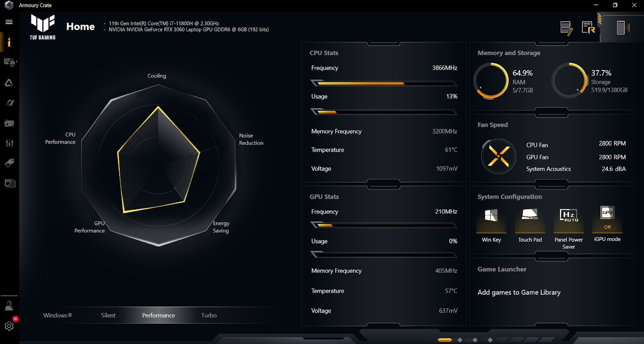Open the User Center profile icon

9,306
